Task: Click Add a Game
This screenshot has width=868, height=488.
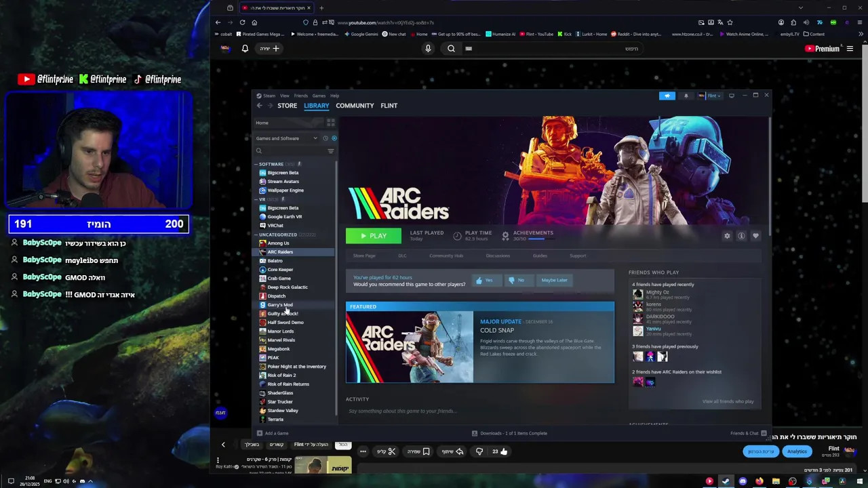Action: tap(273, 433)
